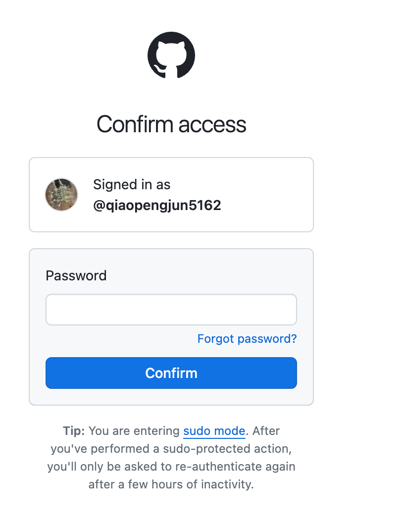
Task: Open the sudo mode link
Action: (214, 431)
